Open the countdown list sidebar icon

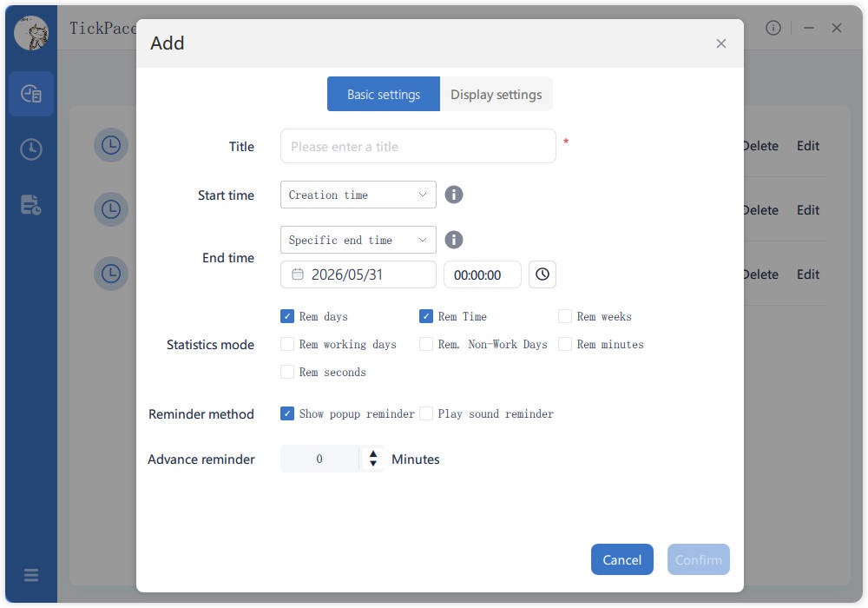click(x=31, y=94)
